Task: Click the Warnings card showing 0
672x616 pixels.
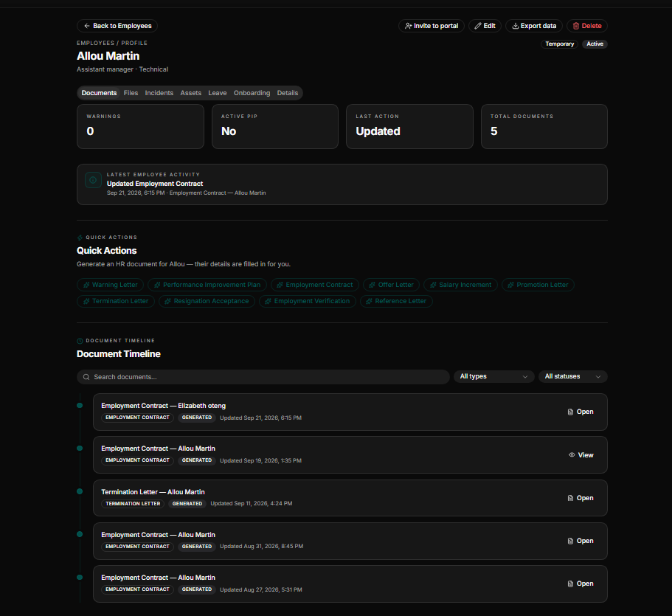Action: pyautogui.click(x=141, y=126)
